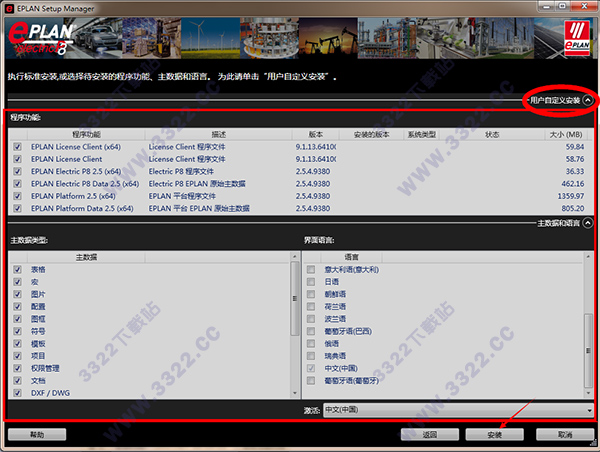The width and height of the screenshot is (600, 452).
Task: Uncheck the 符号 master data checkbox
Action: (x=17, y=331)
